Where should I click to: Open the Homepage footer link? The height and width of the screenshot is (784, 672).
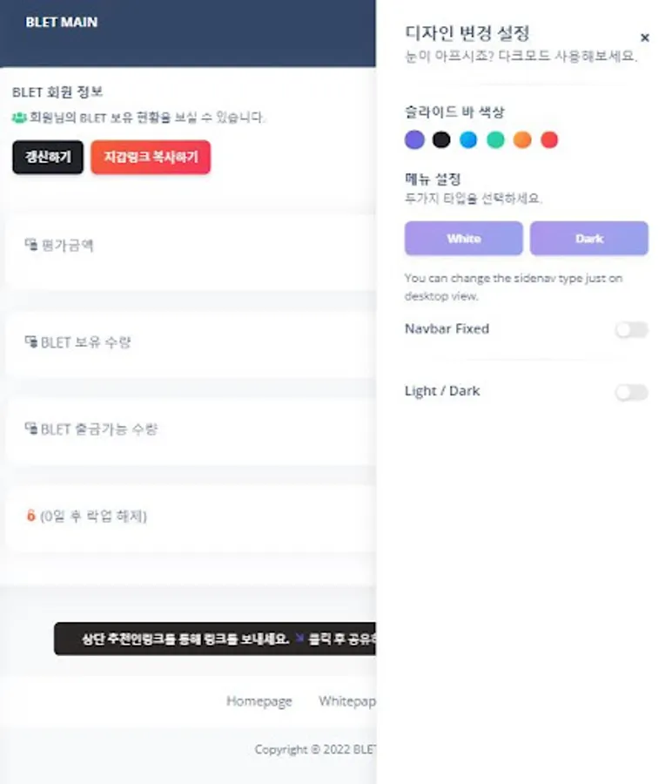pos(259,701)
